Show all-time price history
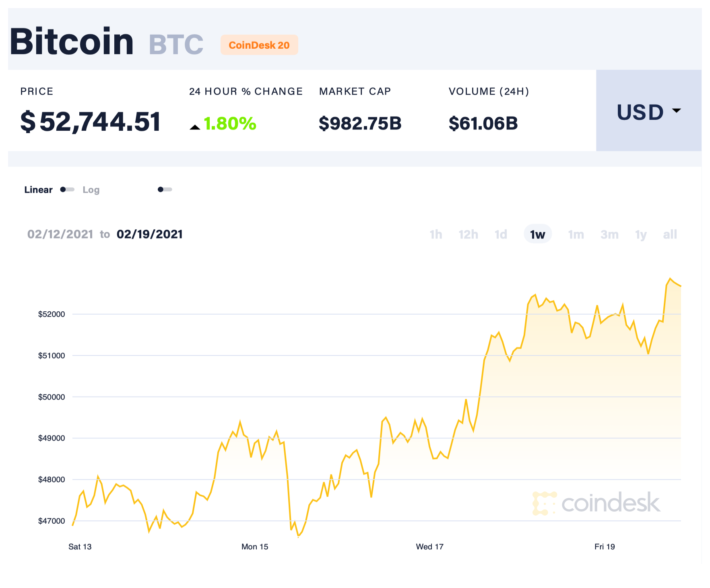The height and width of the screenshot is (588, 710). tap(670, 234)
